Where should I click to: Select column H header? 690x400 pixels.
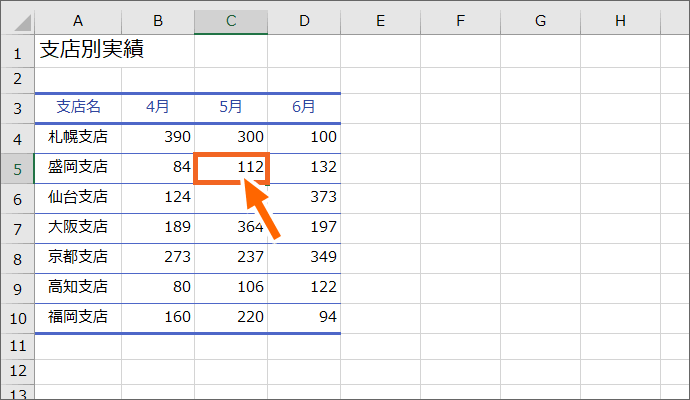point(620,21)
